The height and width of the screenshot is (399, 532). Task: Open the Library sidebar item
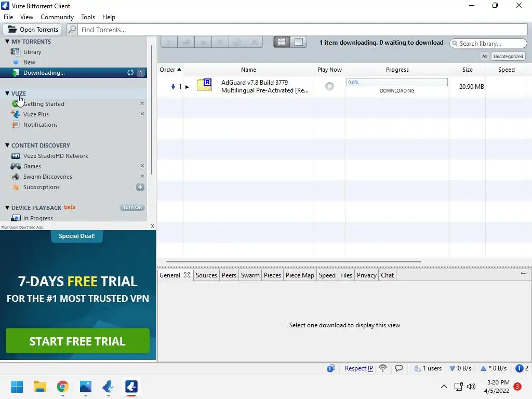coord(32,52)
